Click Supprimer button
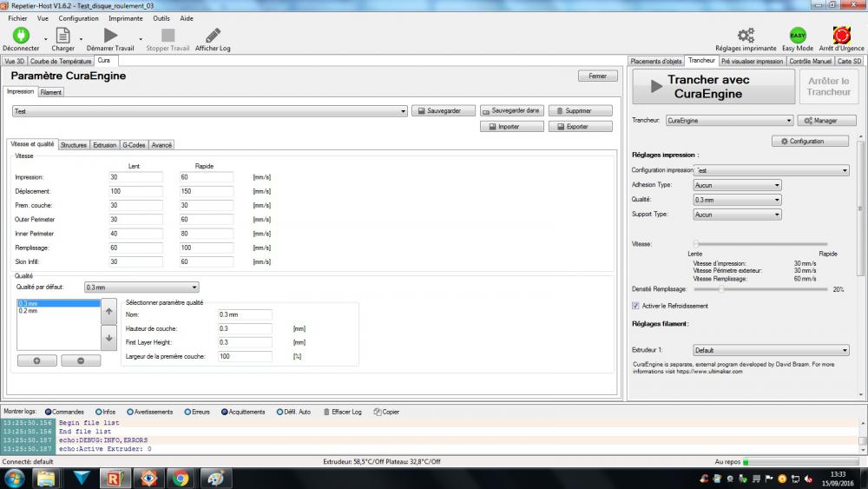The width and height of the screenshot is (868, 489). [x=580, y=111]
